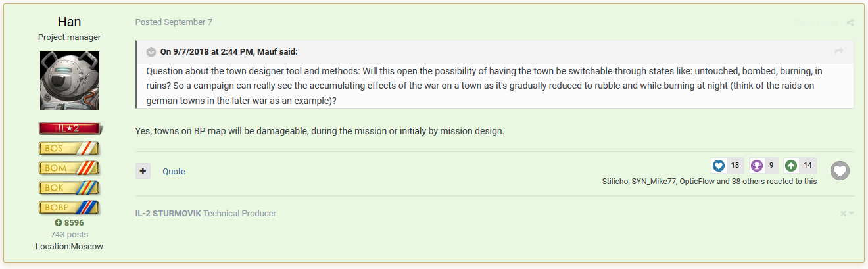The width and height of the screenshot is (868, 269).
Task: Click the Report post link
Action: click(x=815, y=23)
